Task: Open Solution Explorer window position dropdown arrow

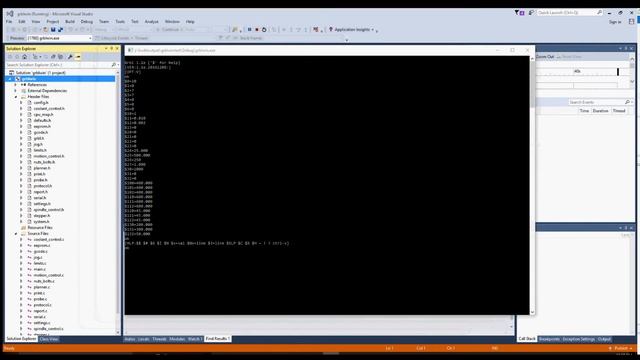Action: point(106,49)
